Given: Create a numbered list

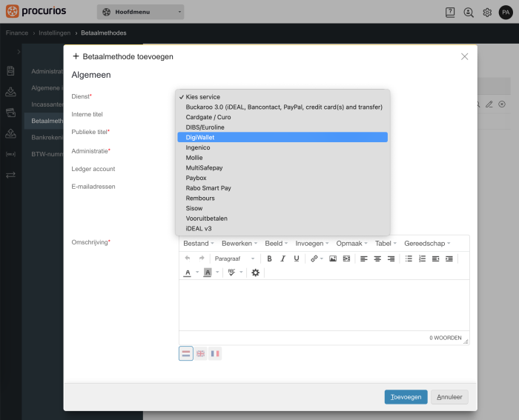Looking at the screenshot, I should click(x=422, y=259).
